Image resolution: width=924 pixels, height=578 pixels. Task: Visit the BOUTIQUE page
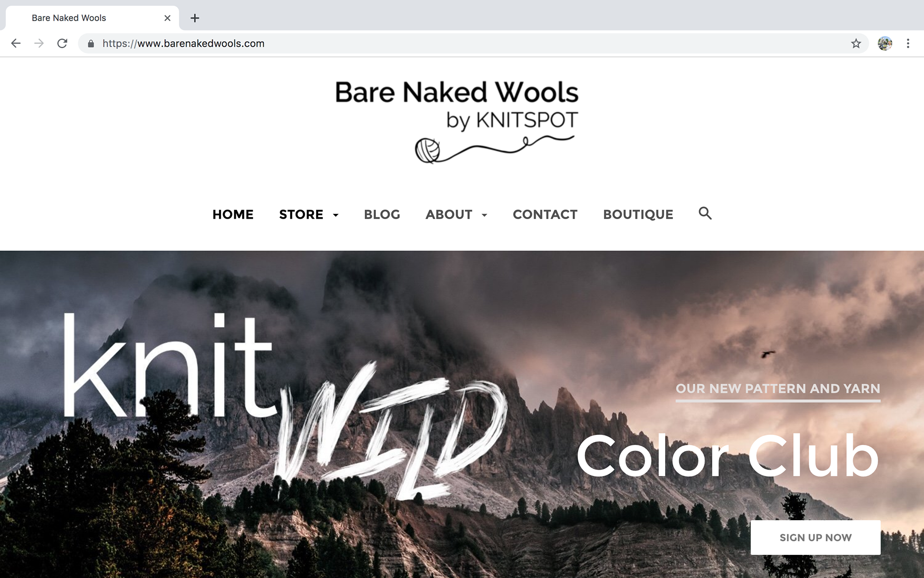638,214
